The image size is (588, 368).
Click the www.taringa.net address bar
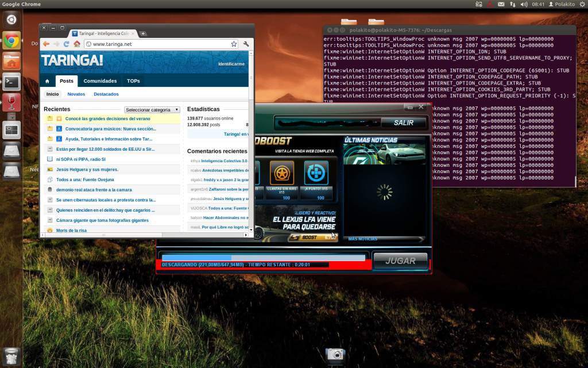point(161,44)
